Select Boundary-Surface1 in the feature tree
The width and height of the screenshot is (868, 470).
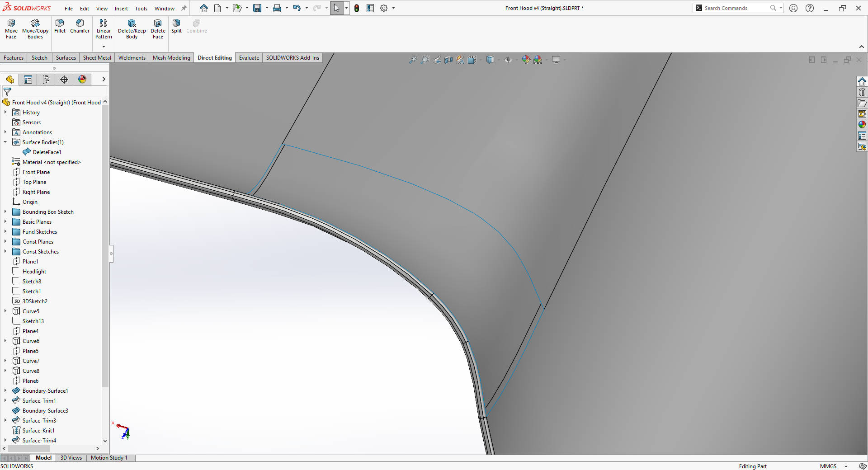tap(45, 391)
